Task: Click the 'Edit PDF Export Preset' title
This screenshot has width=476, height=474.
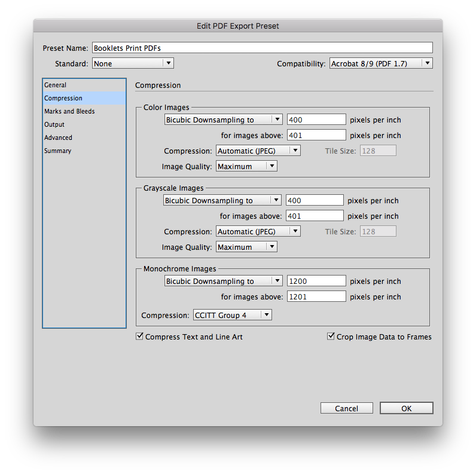Action: [x=237, y=26]
